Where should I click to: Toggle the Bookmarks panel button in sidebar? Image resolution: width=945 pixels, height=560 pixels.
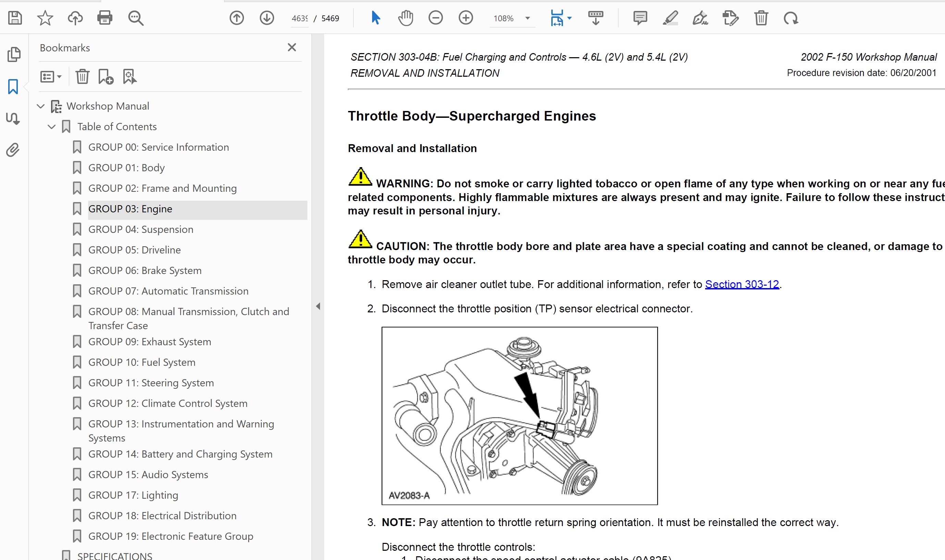click(x=13, y=86)
